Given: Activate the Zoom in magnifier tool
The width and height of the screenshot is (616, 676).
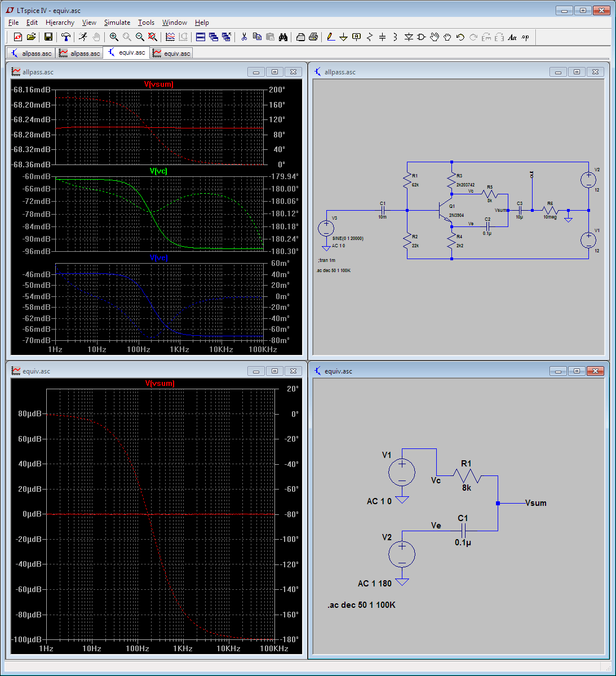Looking at the screenshot, I should (x=113, y=37).
